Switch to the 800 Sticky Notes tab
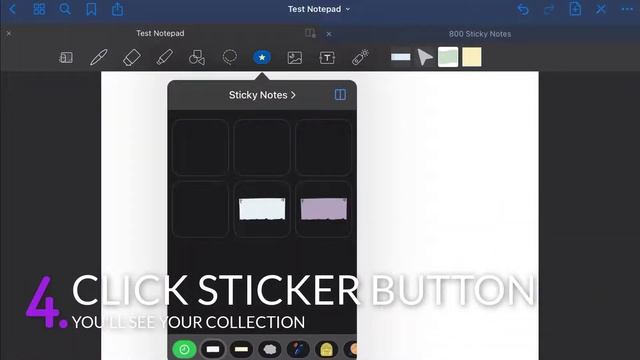This screenshot has height=360, width=640. [x=480, y=34]
